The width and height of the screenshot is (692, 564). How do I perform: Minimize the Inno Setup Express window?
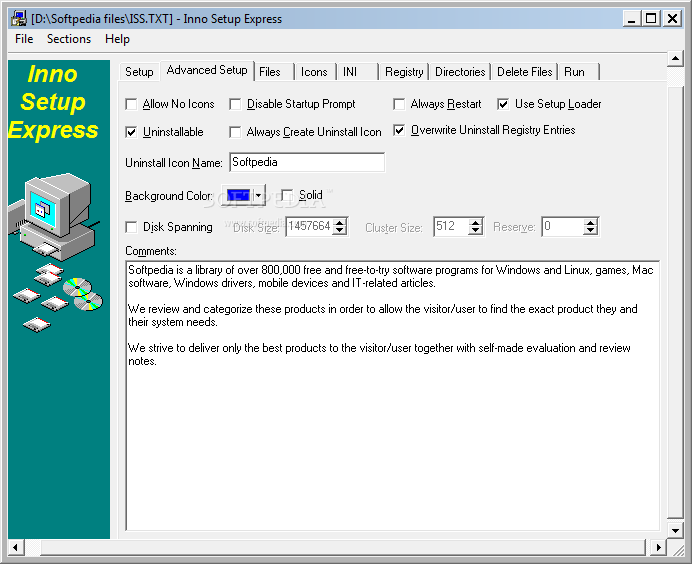tap(631, 19)
